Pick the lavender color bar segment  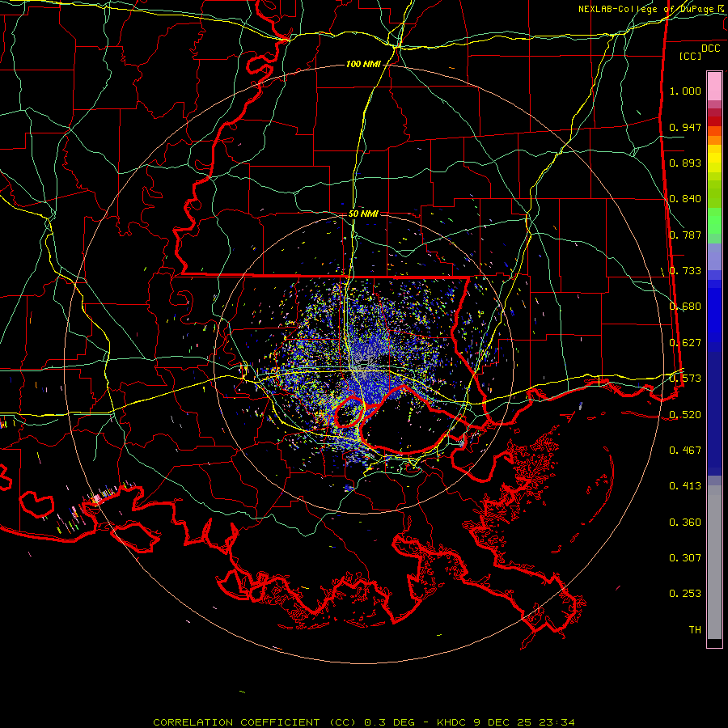(x=714, y=256)
